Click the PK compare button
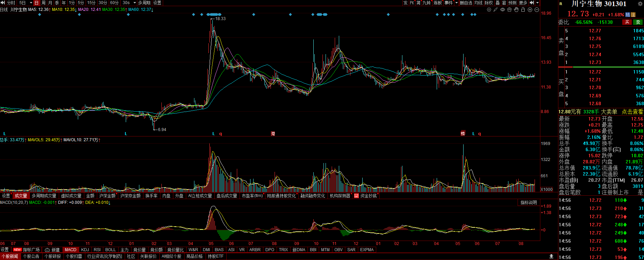Screen dimensions: 644x260 tap(412, 3)
